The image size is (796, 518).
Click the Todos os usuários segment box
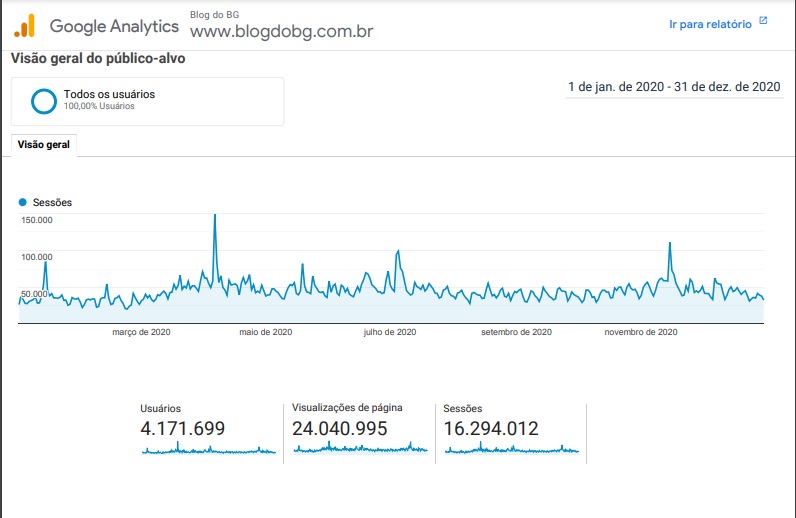click(x=147, y=101)
